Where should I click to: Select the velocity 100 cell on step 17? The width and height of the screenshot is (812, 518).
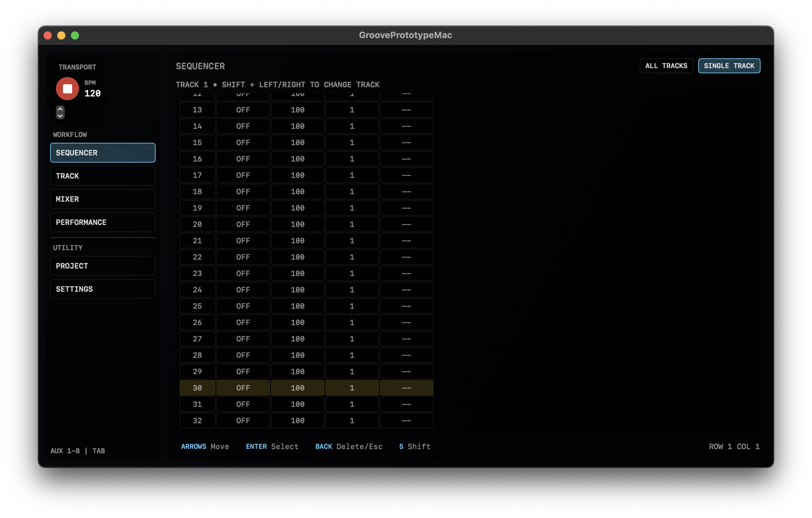297,175
